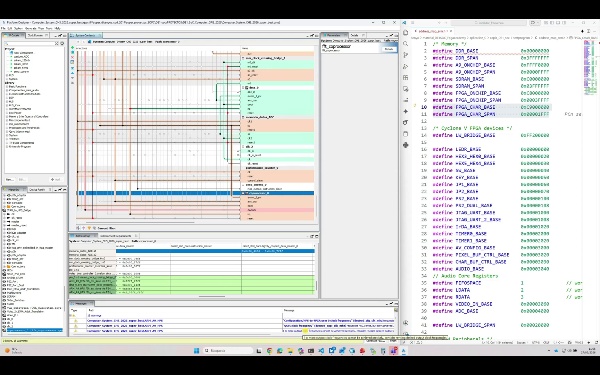
Task: Click move-down arrow in System Contents toolbar
Action: pos(72,78)
